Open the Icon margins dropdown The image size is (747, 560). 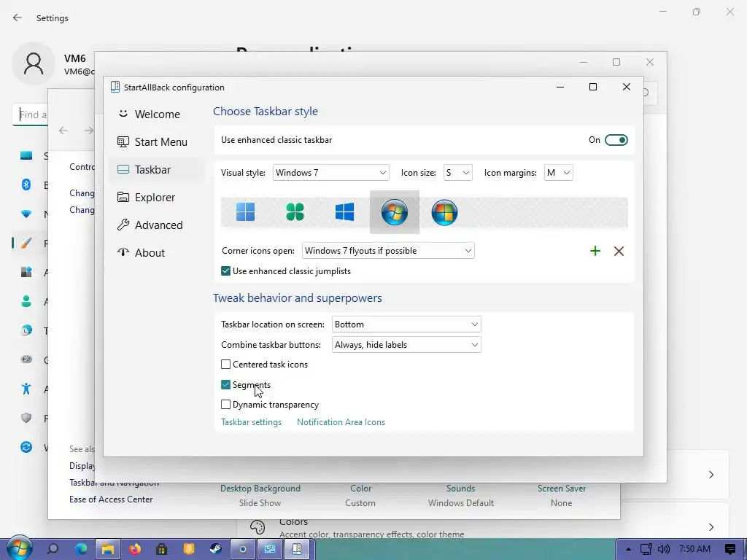click(558, 172)
